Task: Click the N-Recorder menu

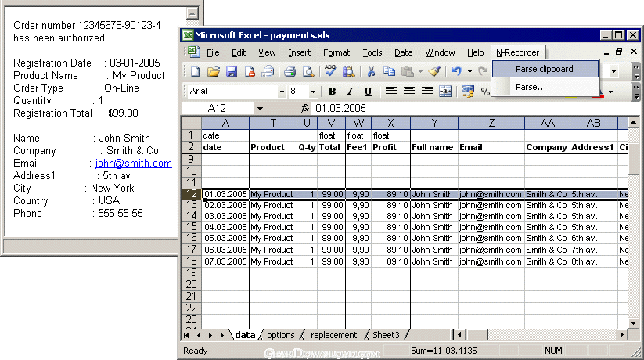Action: 517,52
